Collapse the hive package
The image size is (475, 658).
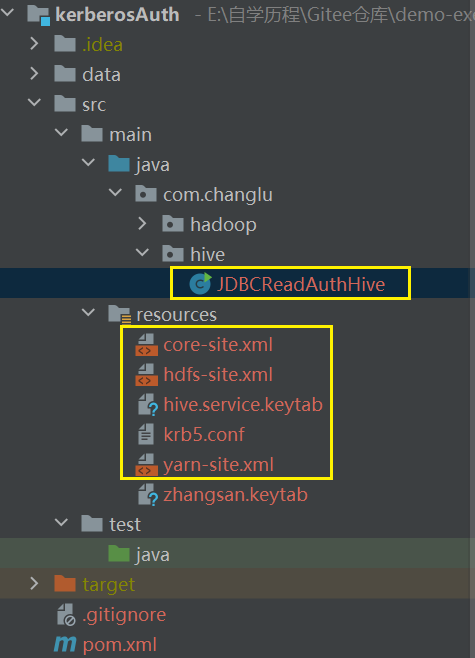click(142, 253)
